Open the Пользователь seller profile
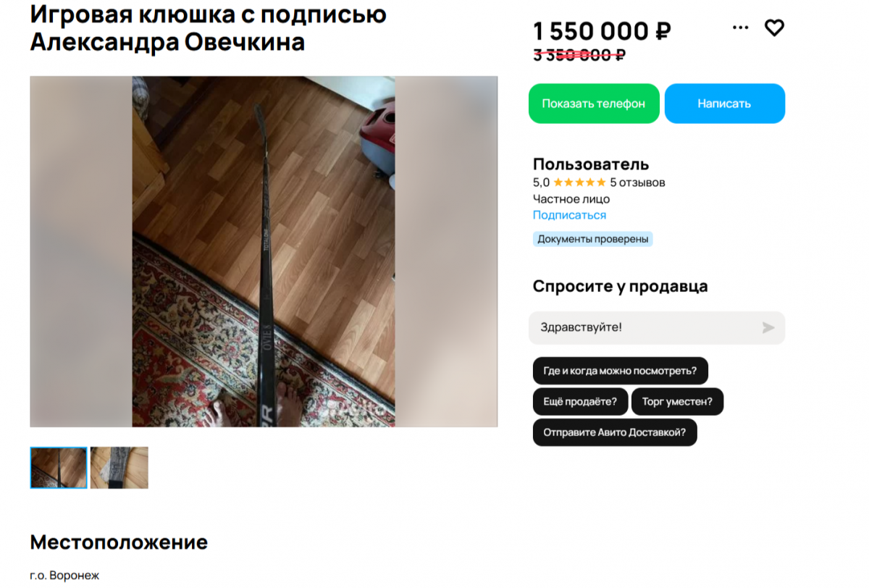 coord(591,164)
